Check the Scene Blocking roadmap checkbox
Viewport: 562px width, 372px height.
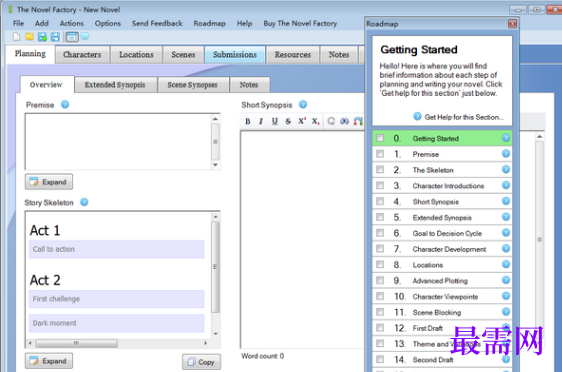pyautogui.click(x=380, y=312)
